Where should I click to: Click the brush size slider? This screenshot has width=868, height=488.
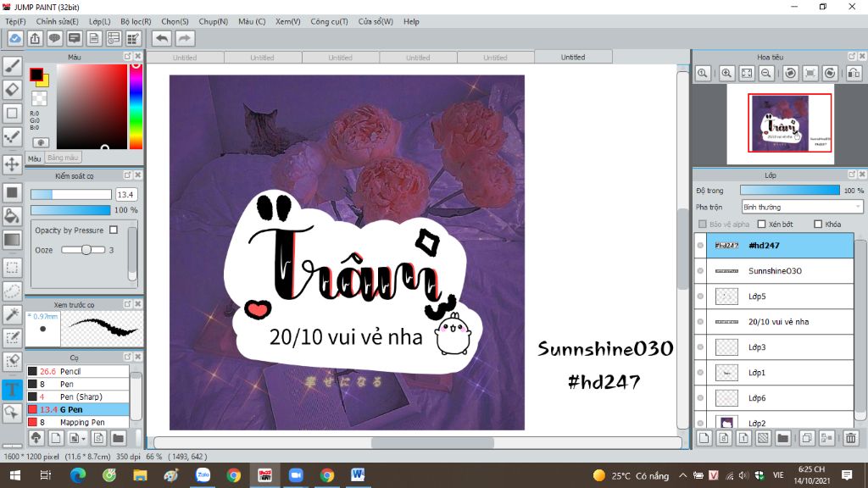point(71,194)
